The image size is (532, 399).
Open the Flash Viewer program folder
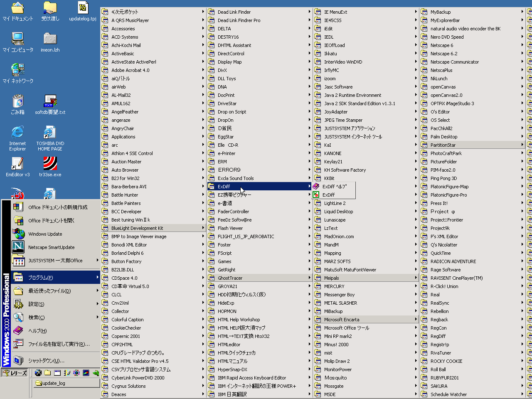pos(260,228)
